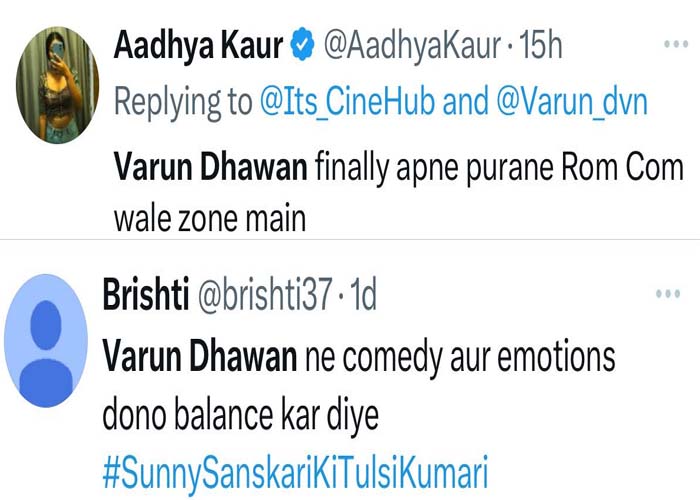Open the Aadhya Kaur display name
700x500 pixels.
tap(199, 46)
